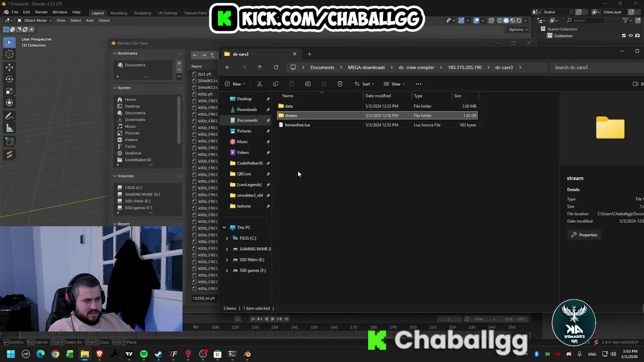
Task: Collapse the Volumes panel in File View
Action: [115, 176]
